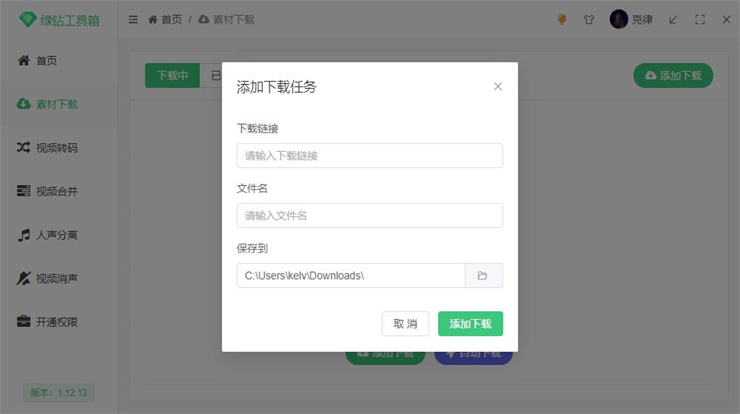The width and height of the screenshot is (740, 414).
Task: Confirm with green 添加下载 dialog button
Action: tap(471, 324)
